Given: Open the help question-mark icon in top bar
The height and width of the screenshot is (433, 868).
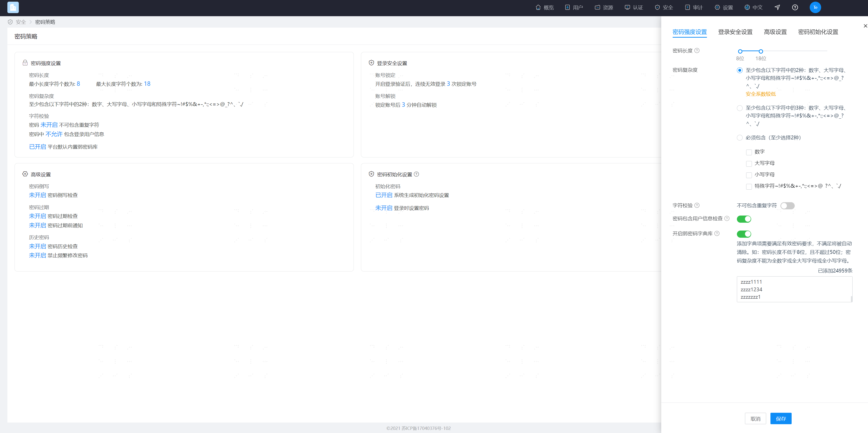Looking at the screenshot, I should coord(795,7).
